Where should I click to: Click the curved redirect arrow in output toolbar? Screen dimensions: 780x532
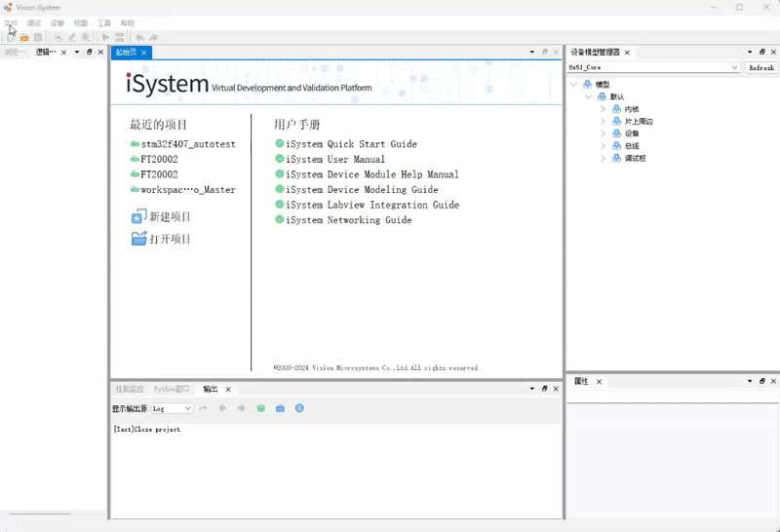(x=203, y=408)
